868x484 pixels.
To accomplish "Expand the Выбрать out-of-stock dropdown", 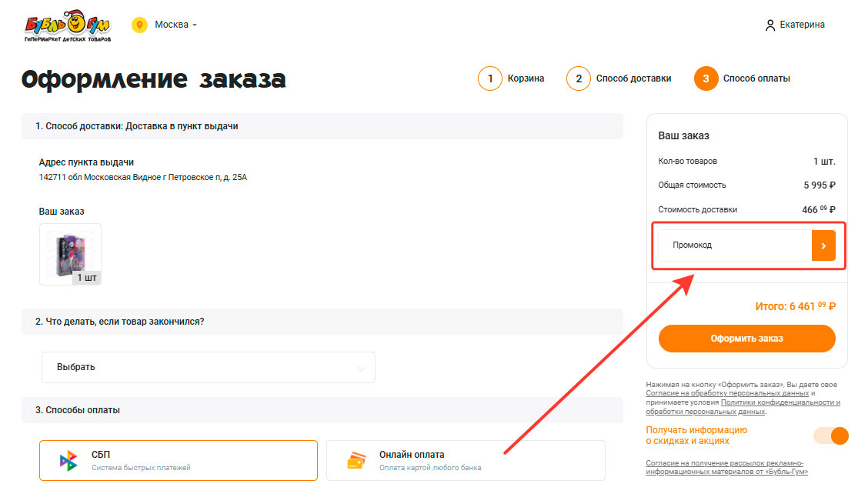I will [x=209, y=367].
